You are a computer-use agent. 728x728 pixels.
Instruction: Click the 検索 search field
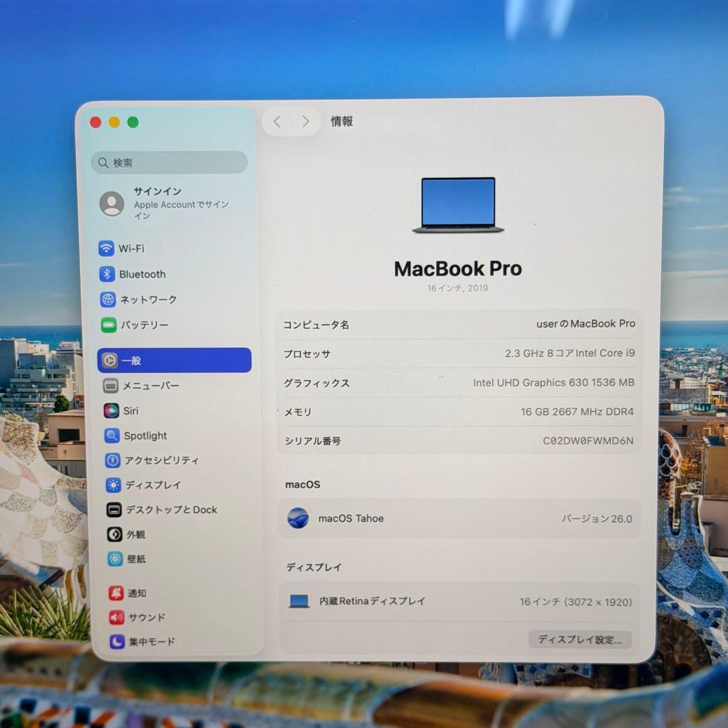(169, 162)
